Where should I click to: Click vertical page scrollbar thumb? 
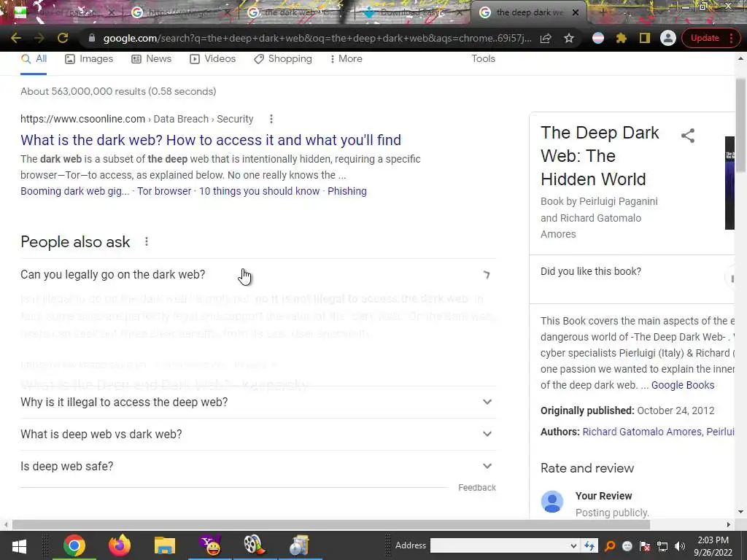[740, 125]
